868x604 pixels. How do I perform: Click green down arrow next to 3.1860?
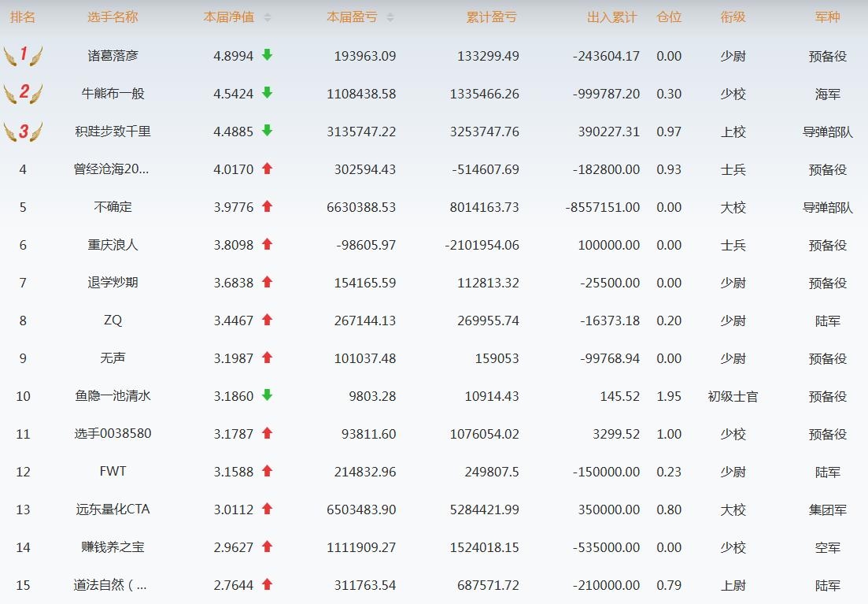(267, 395)
